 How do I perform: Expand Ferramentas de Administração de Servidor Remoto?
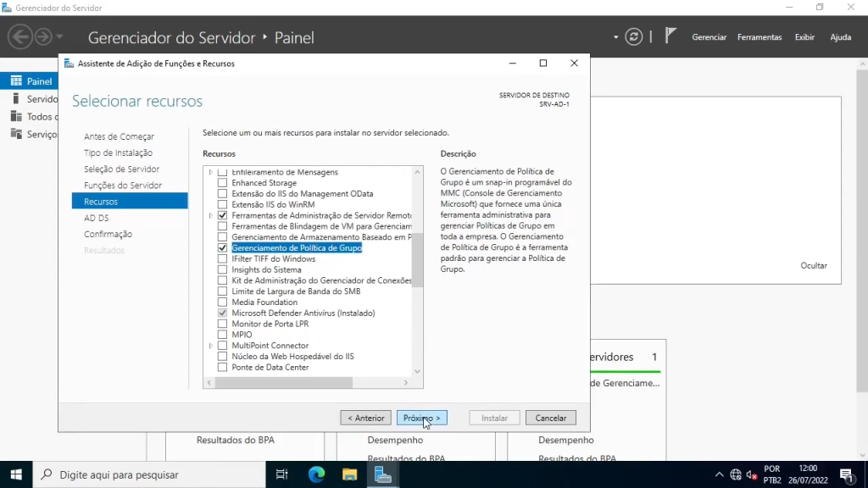(211, 215)
